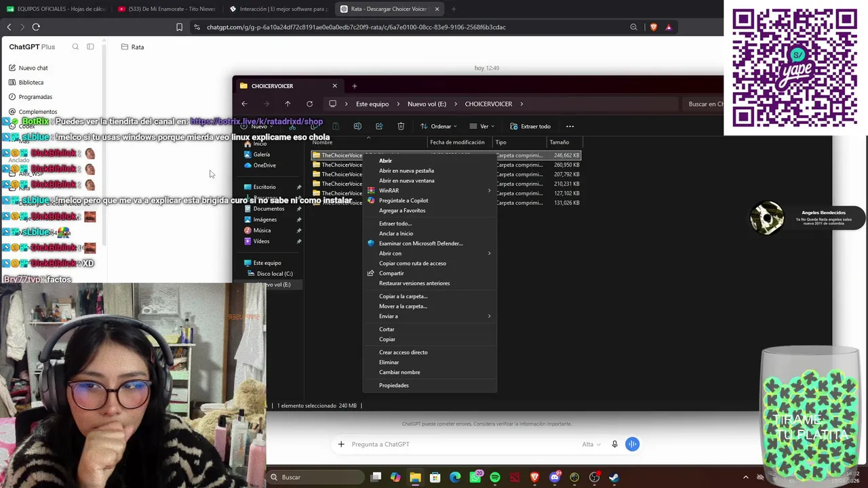Refresh the CHOICERVOICER folder view

click(309, 104)
